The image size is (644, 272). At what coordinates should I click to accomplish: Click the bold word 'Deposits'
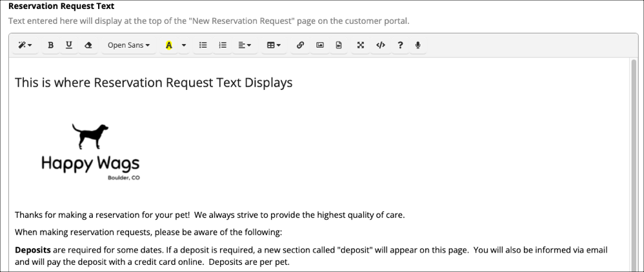(x=33, y=250)
